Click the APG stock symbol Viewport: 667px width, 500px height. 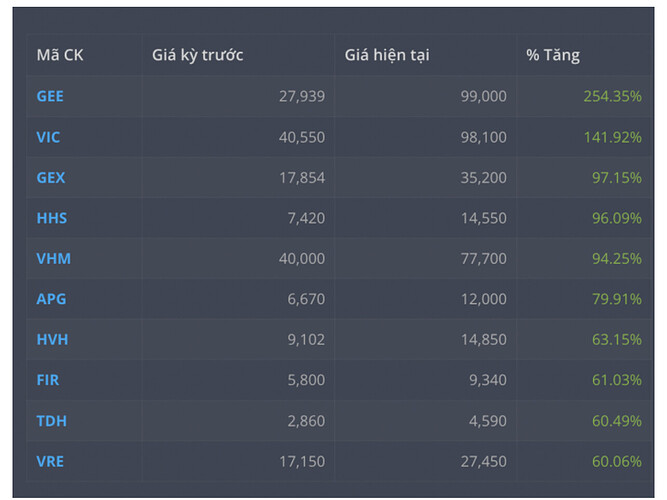coord(52,299)
